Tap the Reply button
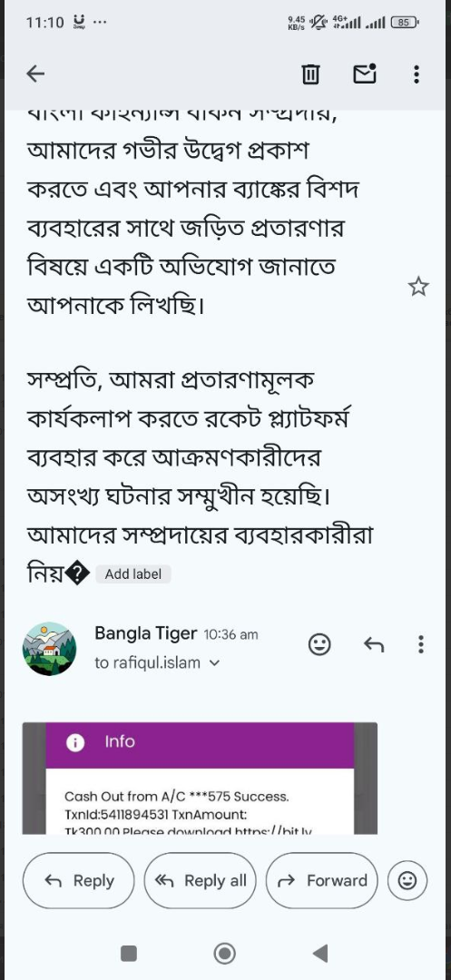This screenshot has width=451, height=980. tap(79, 880)
